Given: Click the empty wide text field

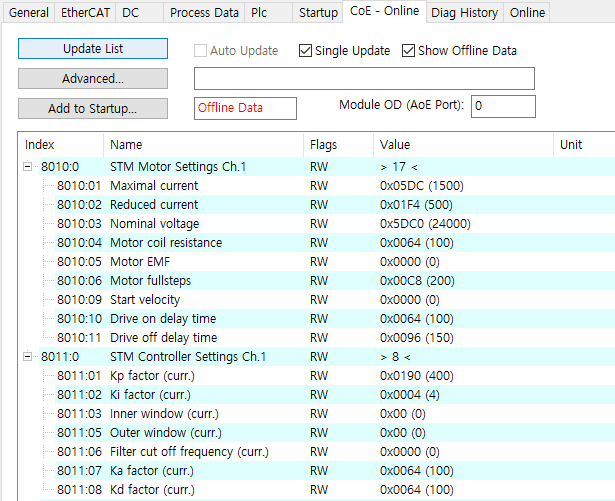Looking at the screenshot, I should (364, 78).
